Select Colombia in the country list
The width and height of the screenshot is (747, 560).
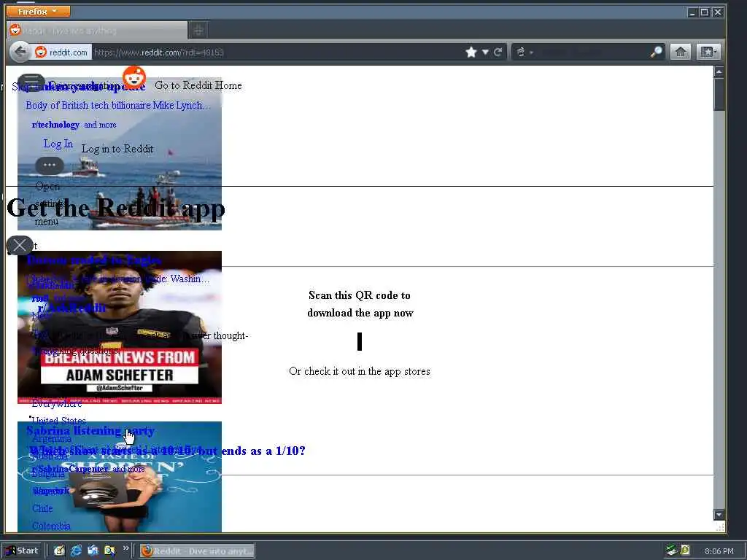tap(51, 526)
